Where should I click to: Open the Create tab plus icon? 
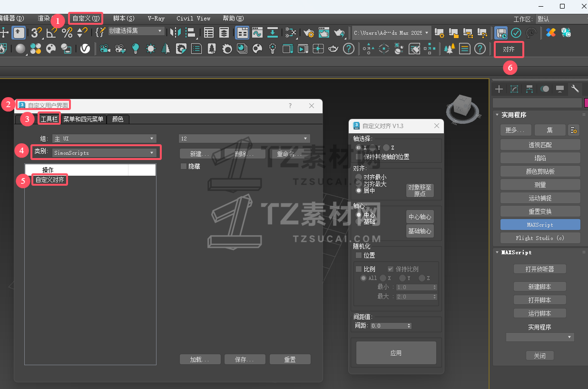click(x=499, y=89)
